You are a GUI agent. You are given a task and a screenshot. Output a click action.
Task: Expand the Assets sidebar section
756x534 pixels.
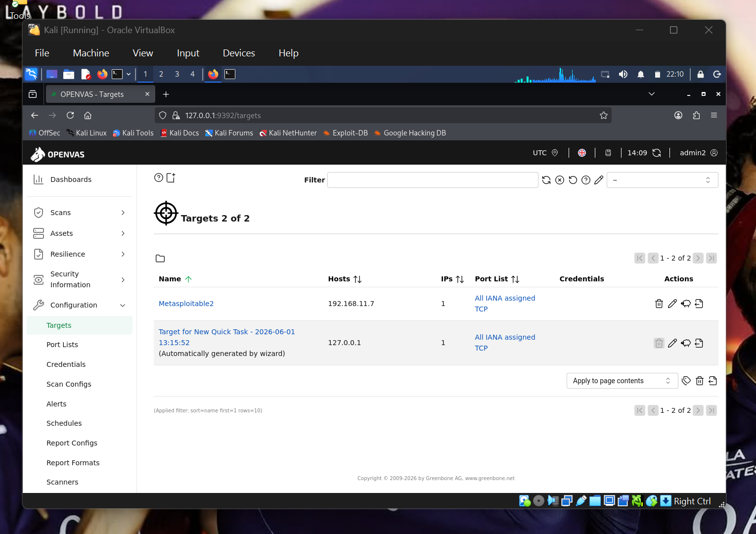point(80,233)
